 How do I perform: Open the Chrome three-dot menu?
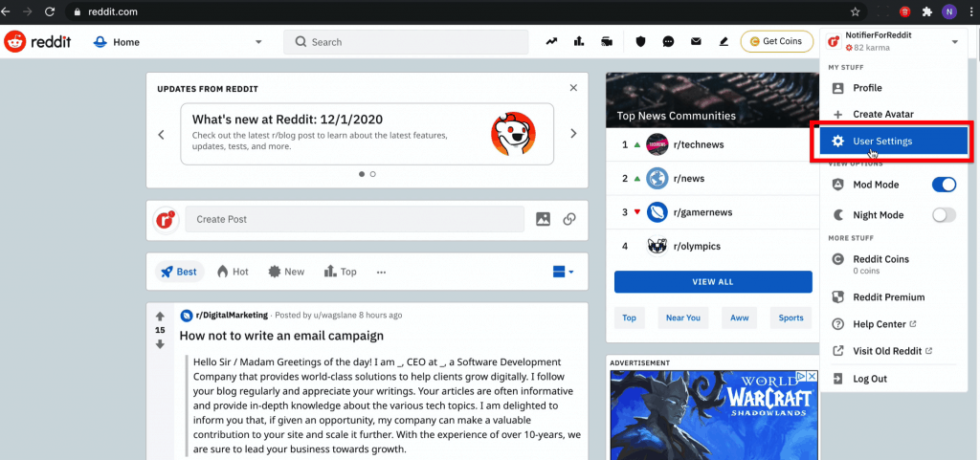970,11
